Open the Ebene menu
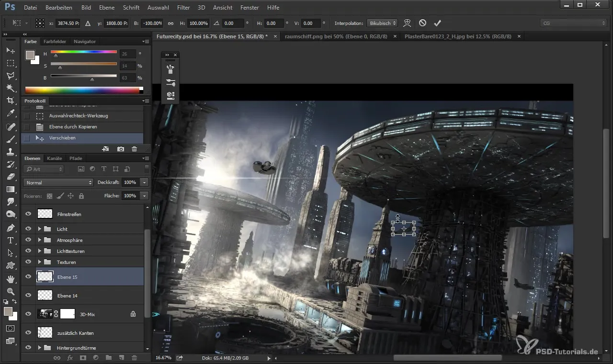 click(107, 8)
